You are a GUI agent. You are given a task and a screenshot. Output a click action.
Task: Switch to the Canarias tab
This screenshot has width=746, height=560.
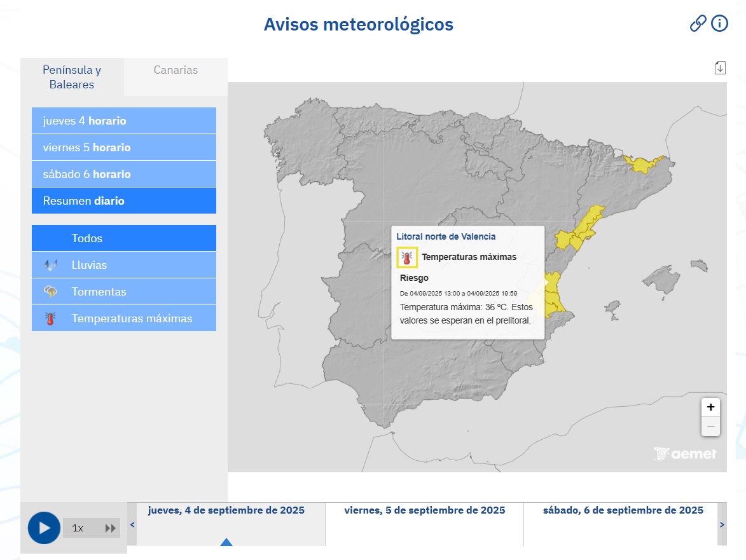click(176, 71)
